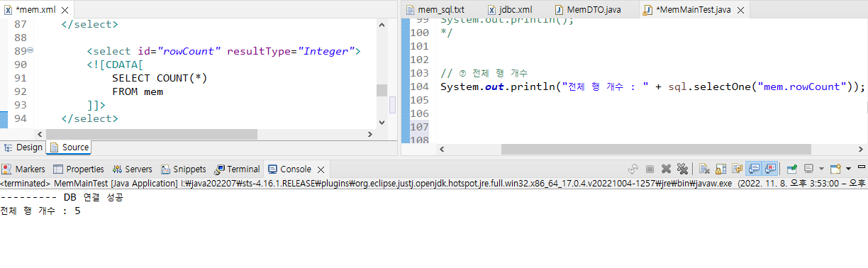868x268 pixels.
Task: Click Remove All Terminated Launches icon
Action: tap(682, 169)
